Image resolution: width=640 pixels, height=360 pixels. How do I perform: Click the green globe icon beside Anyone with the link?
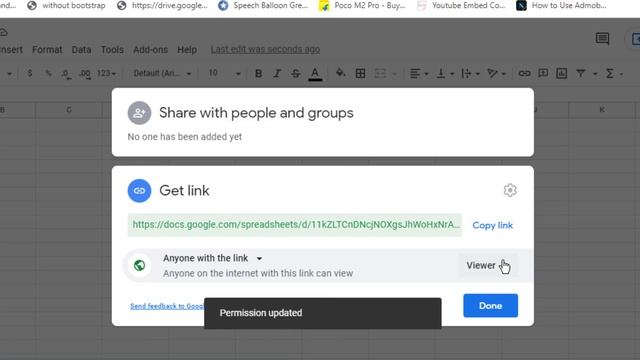pos(140,265)
